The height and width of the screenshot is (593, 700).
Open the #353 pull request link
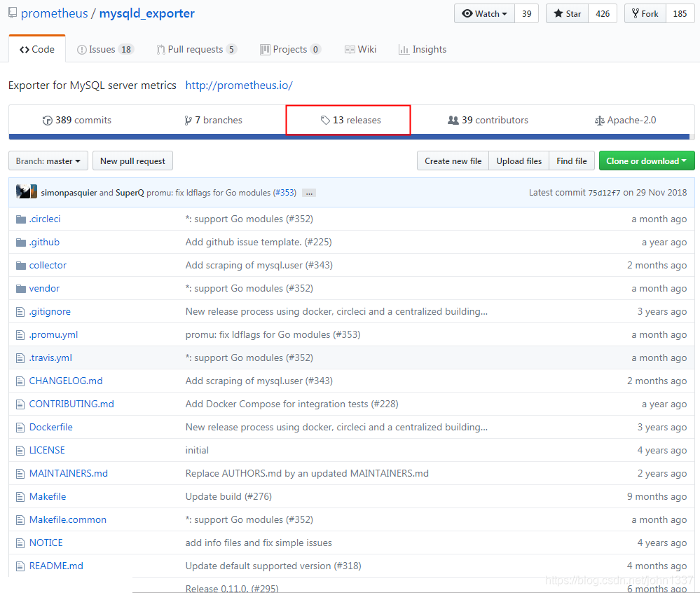[x=284, y=193]
